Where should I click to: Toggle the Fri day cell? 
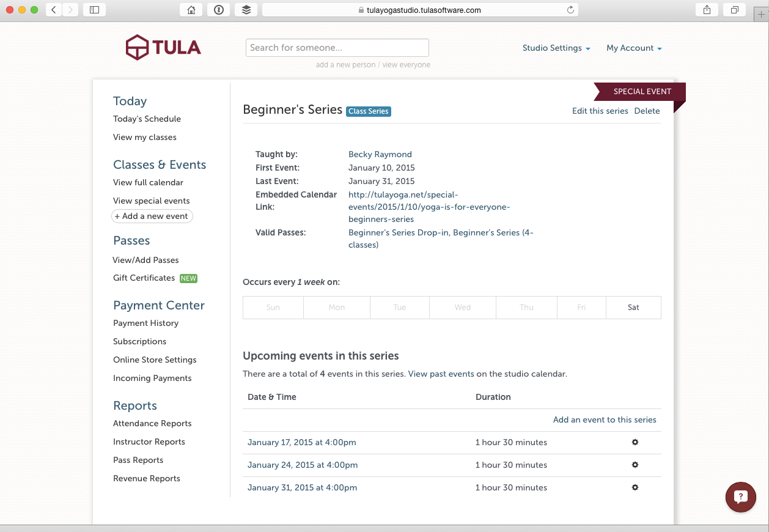tap(581, 308)
